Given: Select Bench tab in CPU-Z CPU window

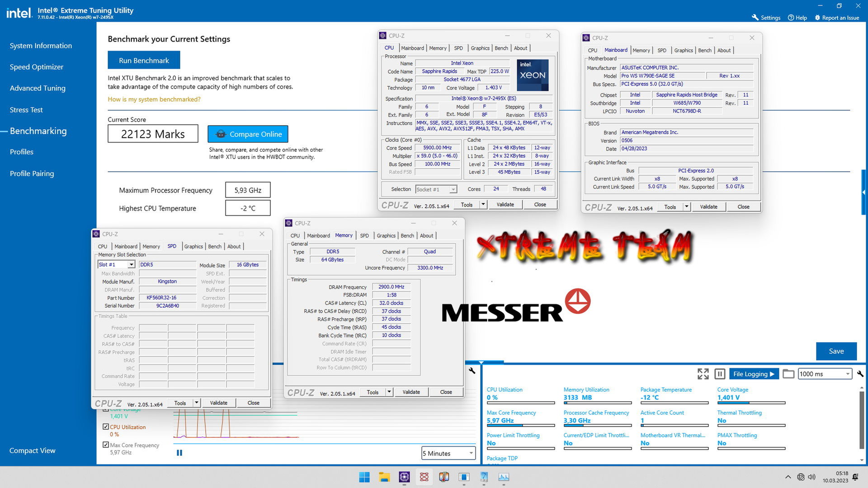Looking at the screenshot, I should click(x=501, y=48).
